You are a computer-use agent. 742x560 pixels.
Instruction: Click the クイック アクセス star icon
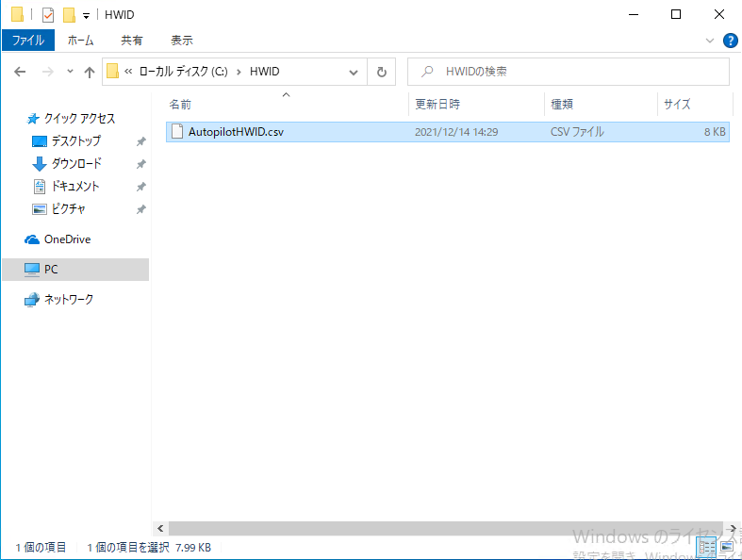[33, 119]
